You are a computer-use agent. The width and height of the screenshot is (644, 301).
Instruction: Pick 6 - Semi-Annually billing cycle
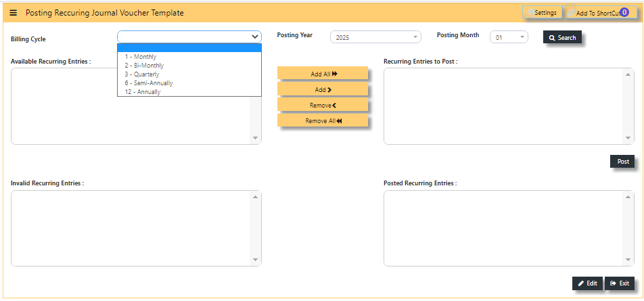pos(189,83)
